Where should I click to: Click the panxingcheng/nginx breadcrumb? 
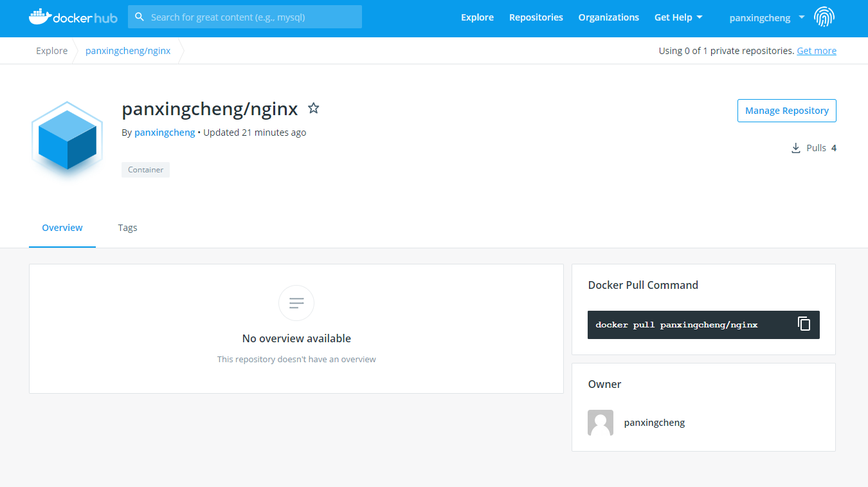click(x=128, y=51)
